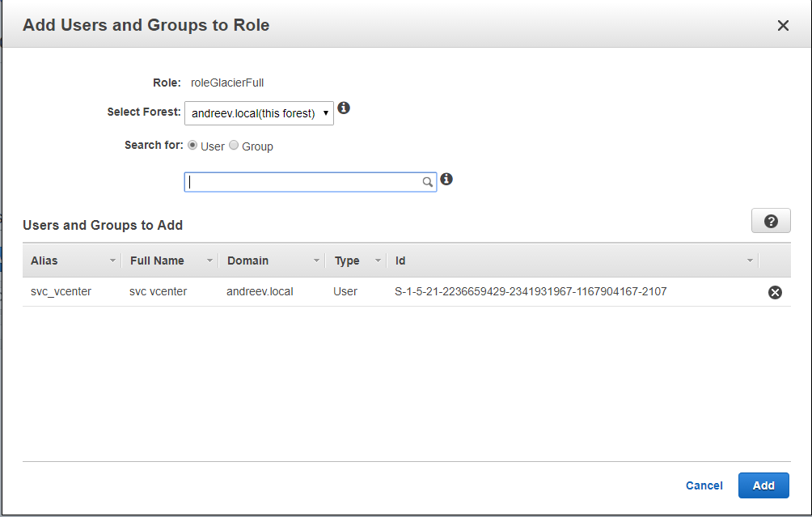Viewport: 812px width, 517px height.
Task: Click the S-1-5-21 SID value cell
Action: click(x=531, y=291)
